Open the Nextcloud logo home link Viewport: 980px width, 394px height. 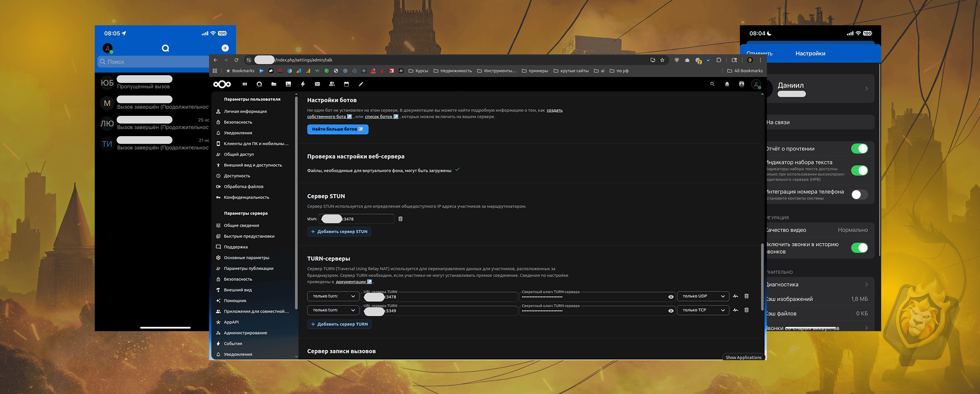pos(222,84)
